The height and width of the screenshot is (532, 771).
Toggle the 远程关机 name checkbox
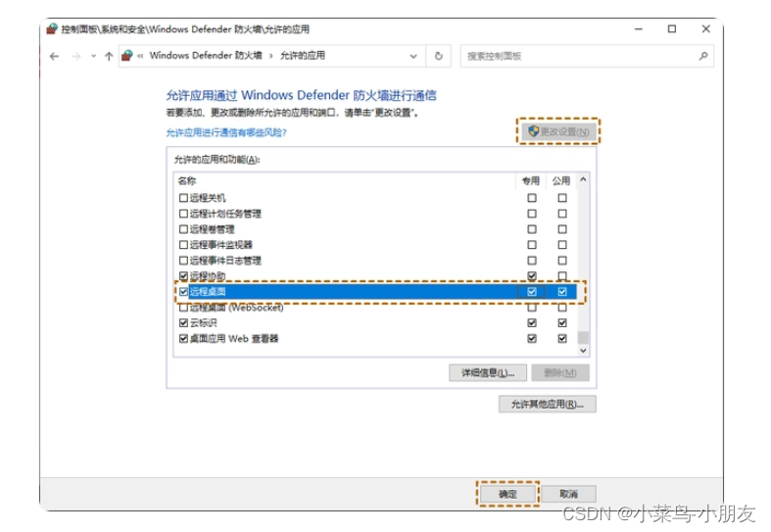pos(183,198)
